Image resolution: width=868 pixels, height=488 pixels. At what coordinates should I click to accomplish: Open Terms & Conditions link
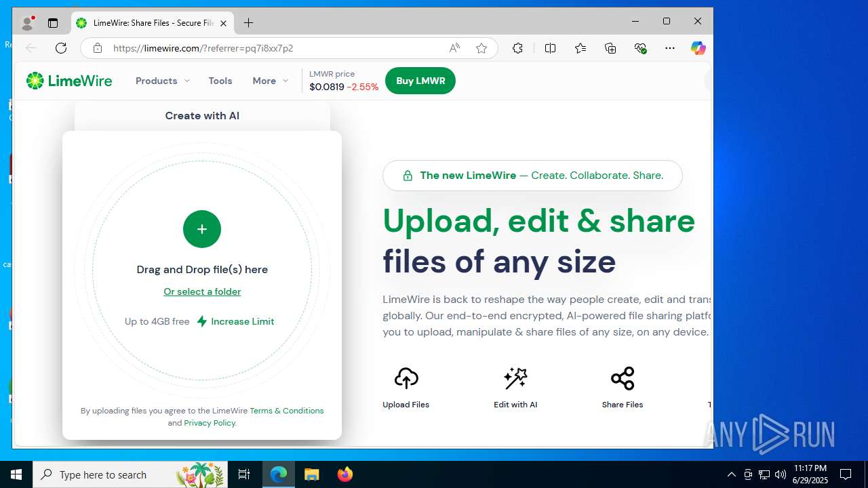tap(287, 411)
